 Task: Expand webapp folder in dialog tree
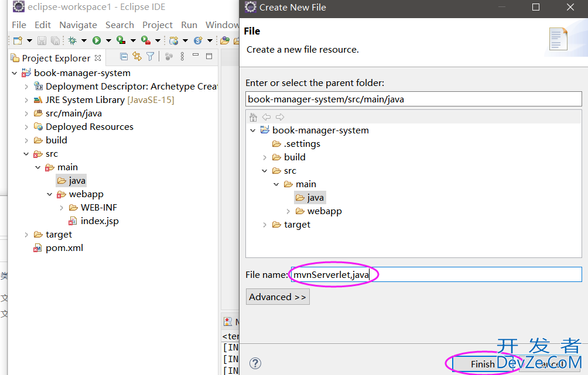pos(288,211)
